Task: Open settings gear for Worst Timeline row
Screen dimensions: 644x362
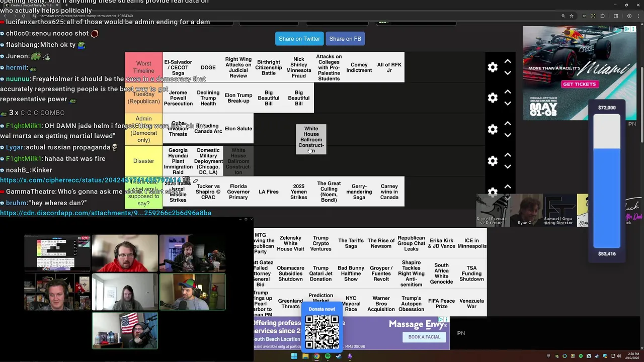Action: pyautogui.click(x=493, y=67)
